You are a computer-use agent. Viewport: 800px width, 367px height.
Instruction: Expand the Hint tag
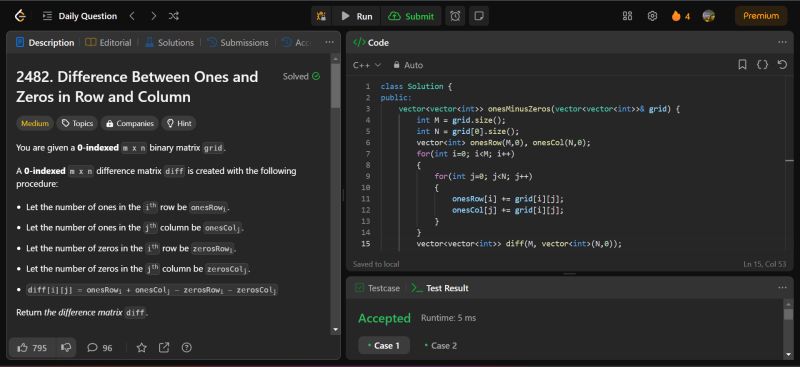[x=178, y=124]
